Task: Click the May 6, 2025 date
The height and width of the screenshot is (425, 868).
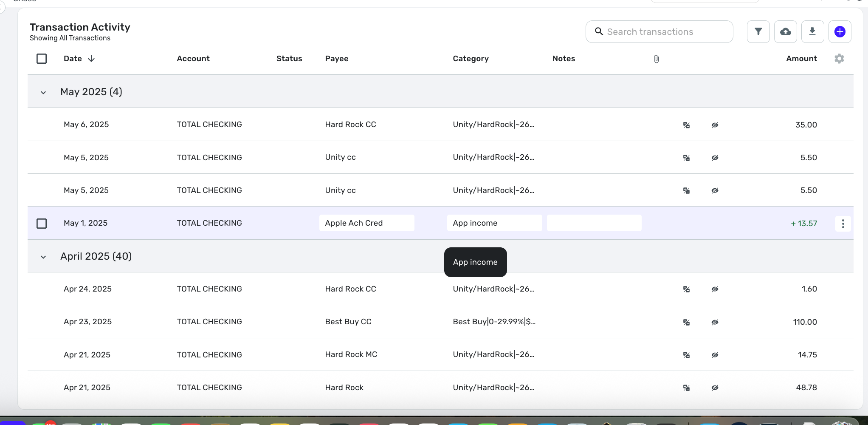Action: 86,125
